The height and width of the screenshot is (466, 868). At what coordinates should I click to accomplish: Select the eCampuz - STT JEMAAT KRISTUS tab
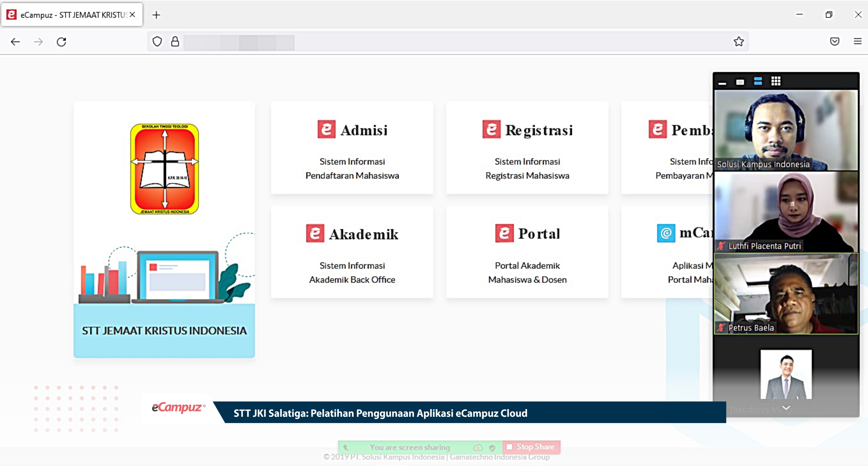click(x=72, y=15)
